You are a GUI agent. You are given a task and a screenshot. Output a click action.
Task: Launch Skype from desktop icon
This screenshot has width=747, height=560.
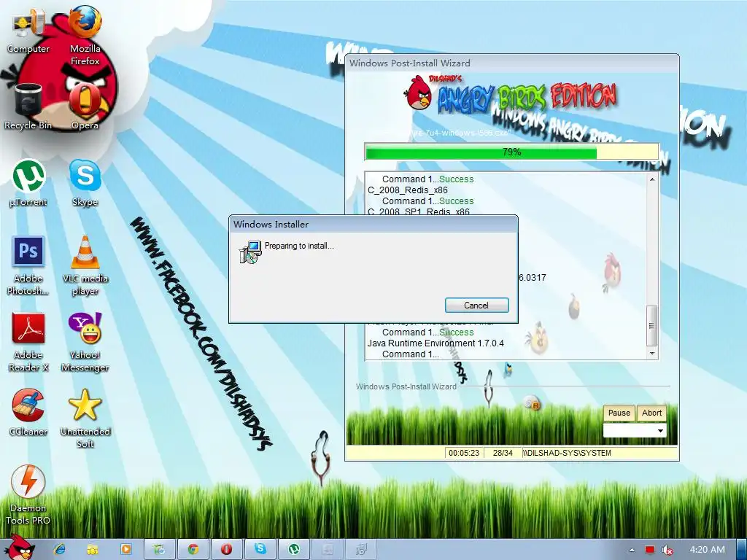point(85,183)
